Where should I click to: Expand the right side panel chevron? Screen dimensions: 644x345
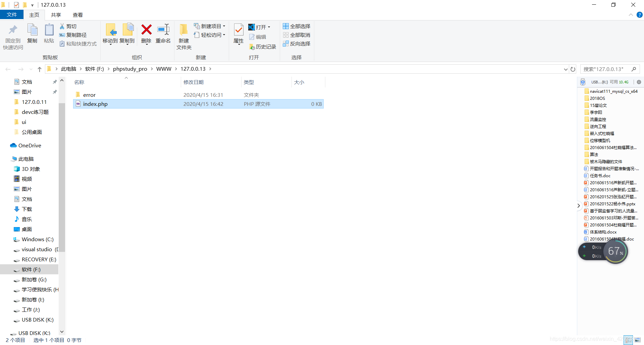(x=579, y=206)
